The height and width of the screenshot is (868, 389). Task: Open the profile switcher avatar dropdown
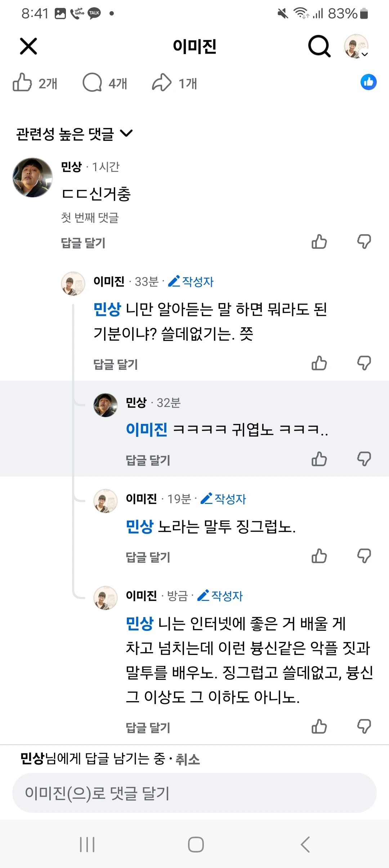[356, 46]
